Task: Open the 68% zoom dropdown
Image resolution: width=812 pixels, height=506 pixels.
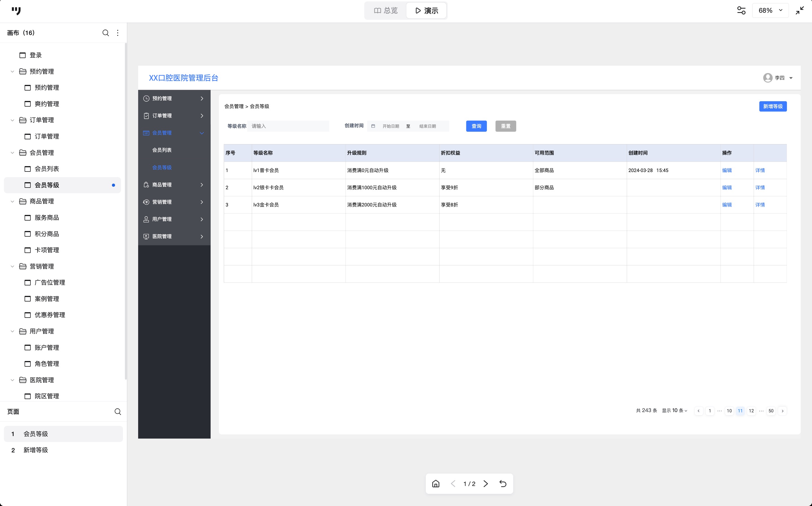Action: tap(770, 11)
